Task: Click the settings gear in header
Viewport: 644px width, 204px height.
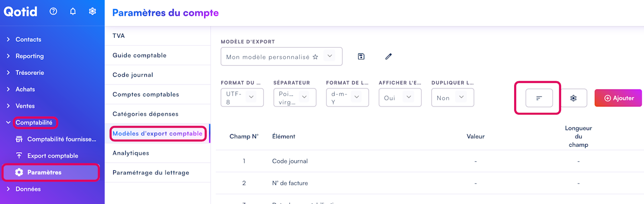Action: click(x=93, y=12)
